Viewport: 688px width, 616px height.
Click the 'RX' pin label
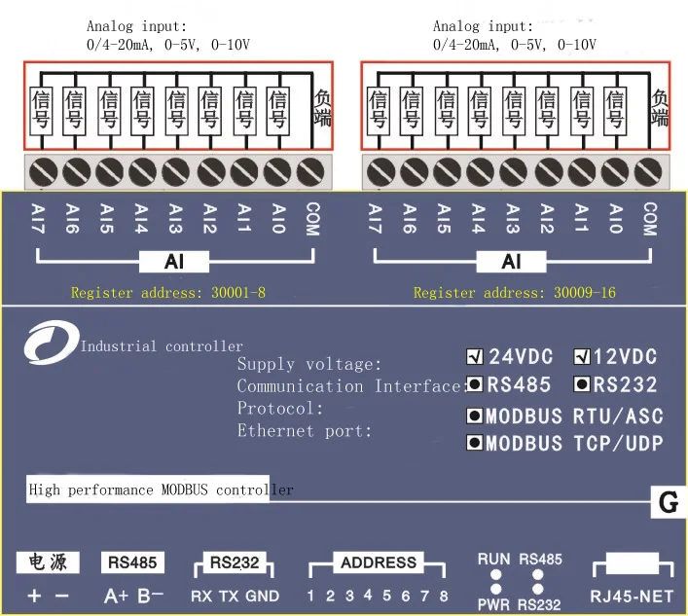201,596
